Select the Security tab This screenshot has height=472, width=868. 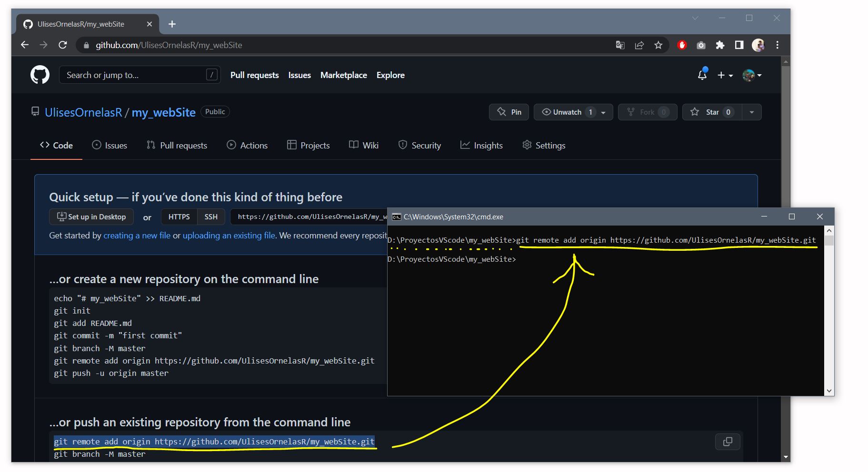click(x=419, y=145)
